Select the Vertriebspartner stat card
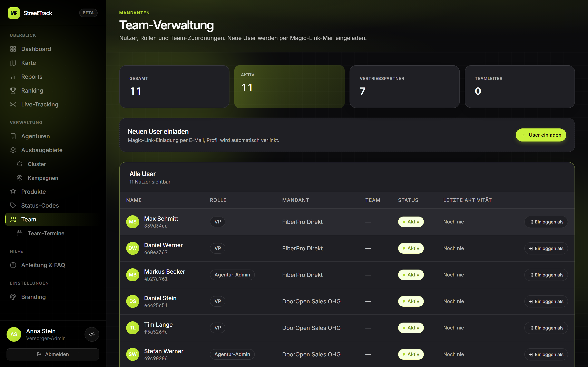The width and height of the screenshot is (588, 367). (404, 87)
